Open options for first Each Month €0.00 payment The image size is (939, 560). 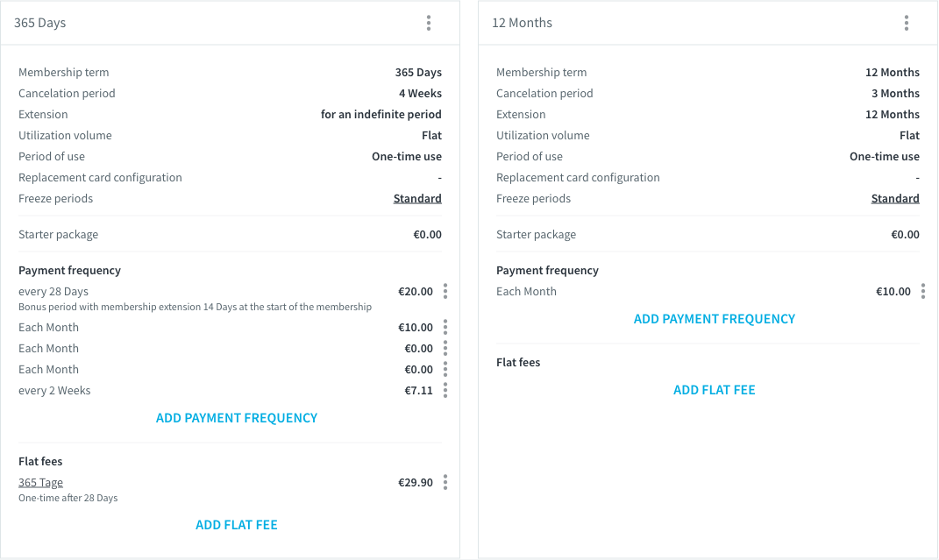(445, 348)
